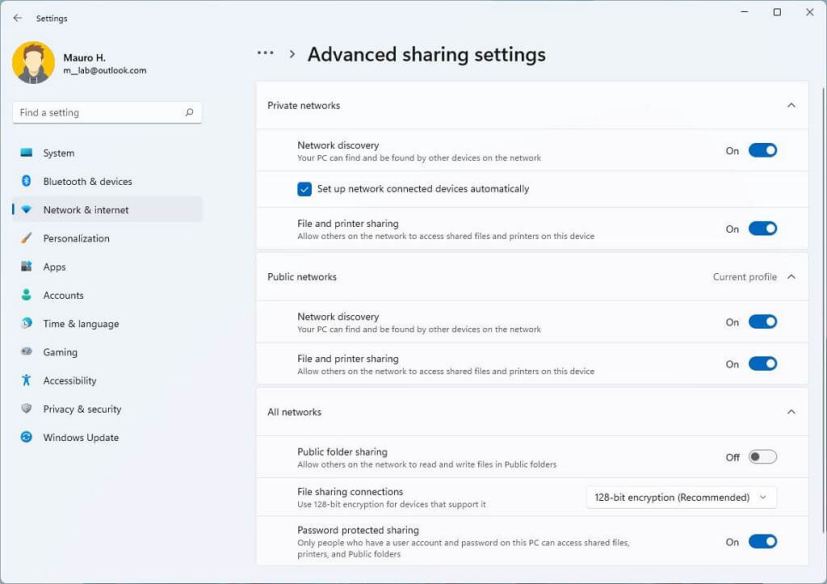
Task: Uncheck Set up network connected devices automatically
Action: [x=305, y=189]
